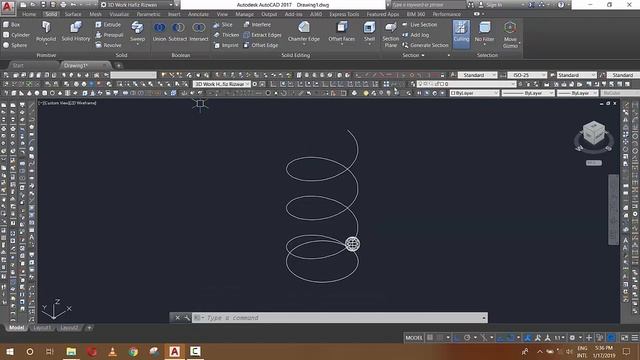Click the Presspull tool
This screenshot has height=360, width=640.
[x=109, y=35]
